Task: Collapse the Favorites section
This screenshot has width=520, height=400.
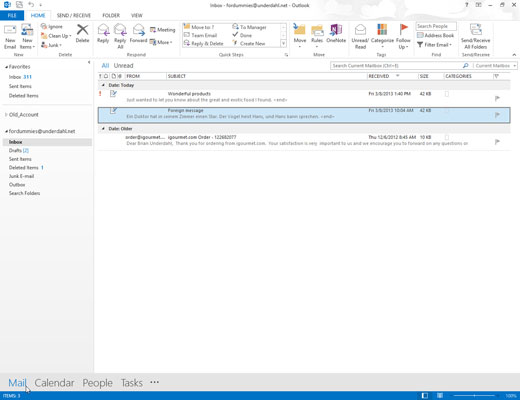Action: point(6,67)
